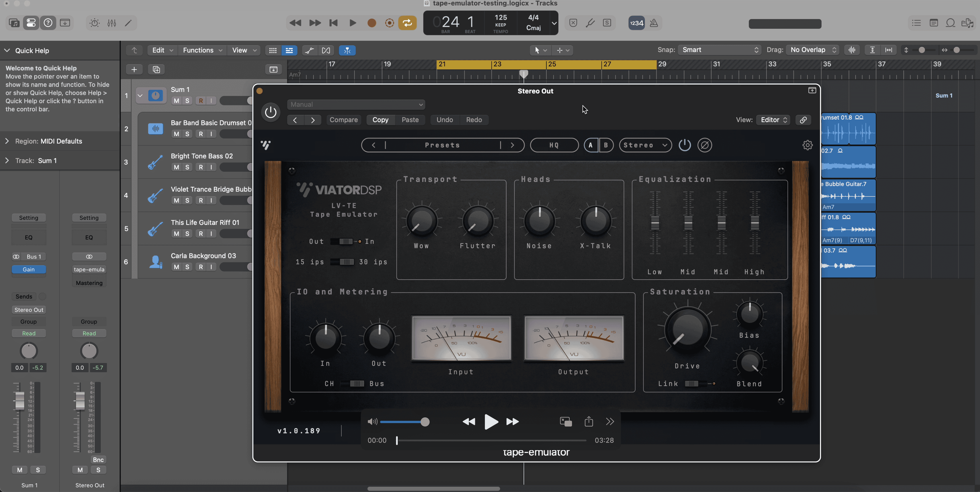Image resolution: width=980 pixels, height=492 pixels.
Task: Open the Stereo mode dropdown
Action: tap(645, 145)
